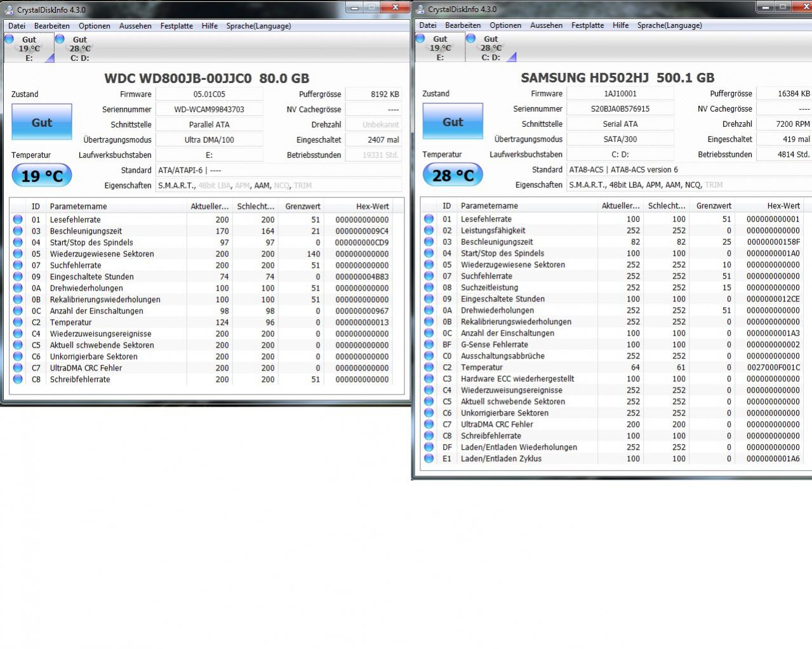Click Gut status orb on E: tab in left window

(x=9, y=39)
